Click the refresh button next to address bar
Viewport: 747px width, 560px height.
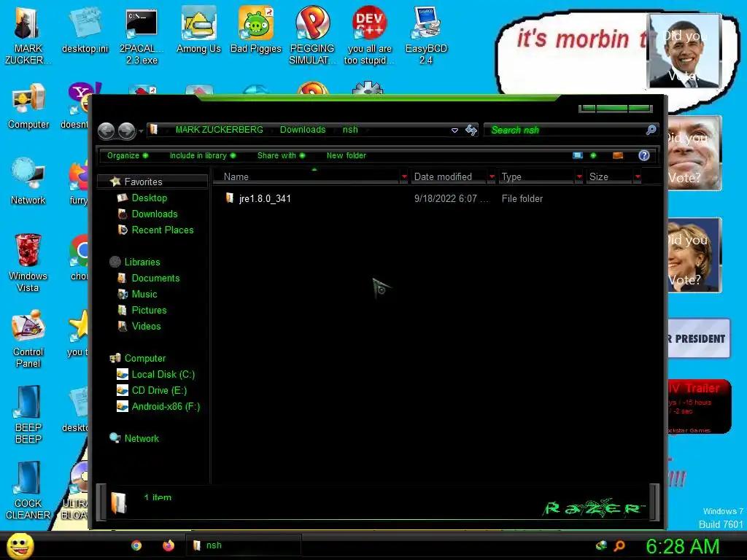tap(471, 130)
